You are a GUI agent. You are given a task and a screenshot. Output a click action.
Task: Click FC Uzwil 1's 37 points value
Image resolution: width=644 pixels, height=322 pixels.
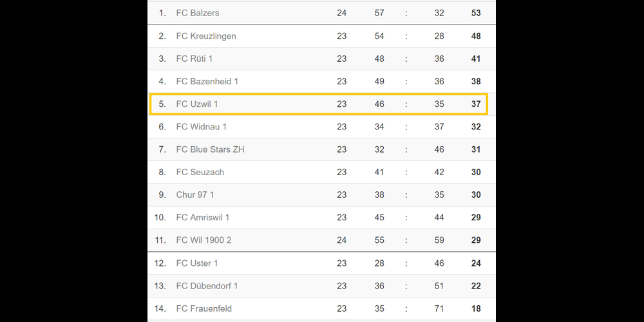(x=476, y=104)
